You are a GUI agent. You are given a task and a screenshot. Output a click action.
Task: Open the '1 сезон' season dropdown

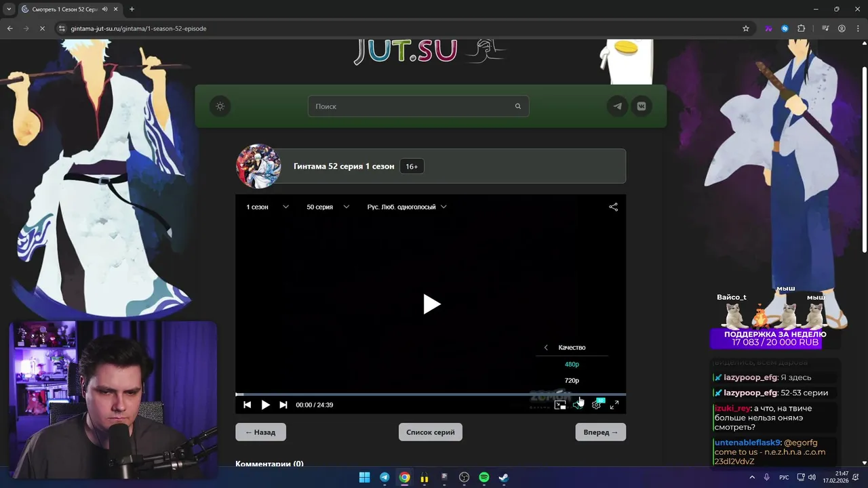267,207
